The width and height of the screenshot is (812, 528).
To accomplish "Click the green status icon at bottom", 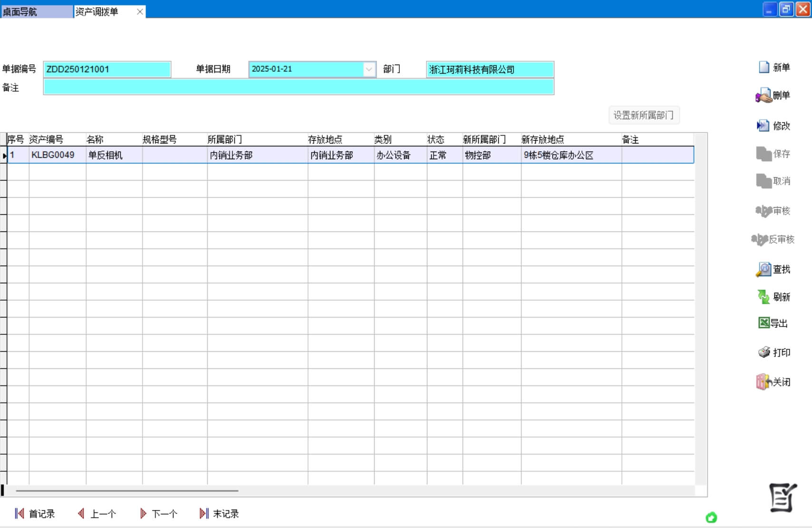I will pyautogui.click(x=711, y=518).
